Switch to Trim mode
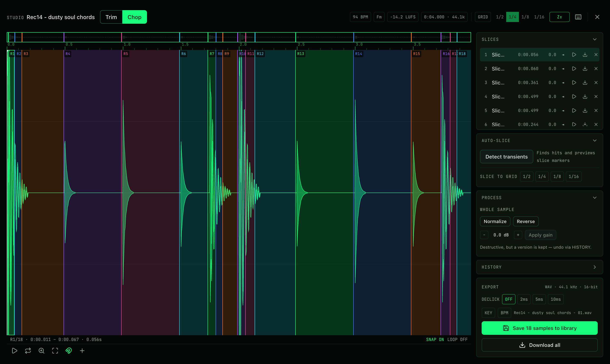The image size is (610, 364). [x=111, y=17]
